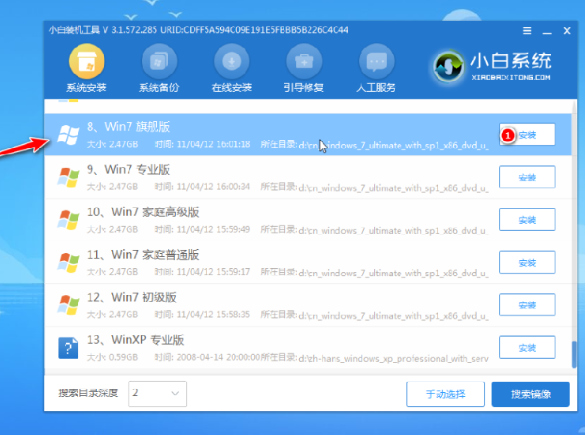Select the 在线安装 tab label
The height and width of the screenshot is (435, 585).
[x=232, y=88]
